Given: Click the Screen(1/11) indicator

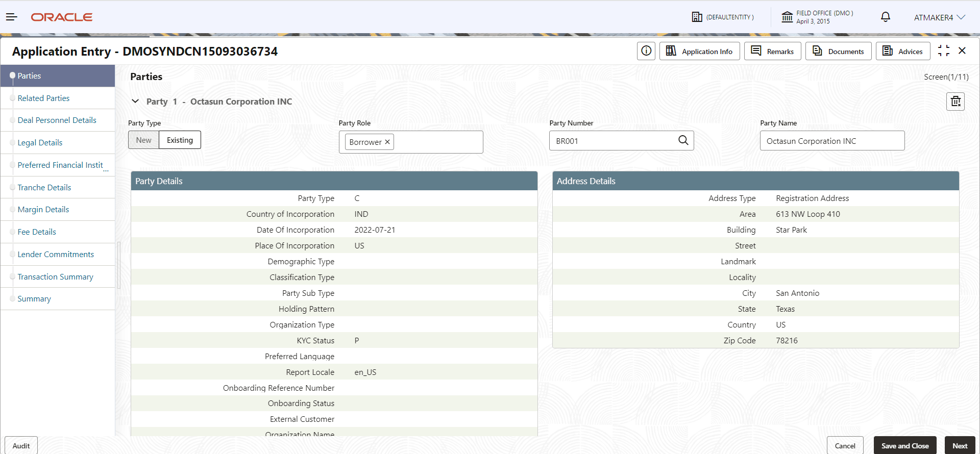Looking at the screenshot, I should tap(946, 77).
